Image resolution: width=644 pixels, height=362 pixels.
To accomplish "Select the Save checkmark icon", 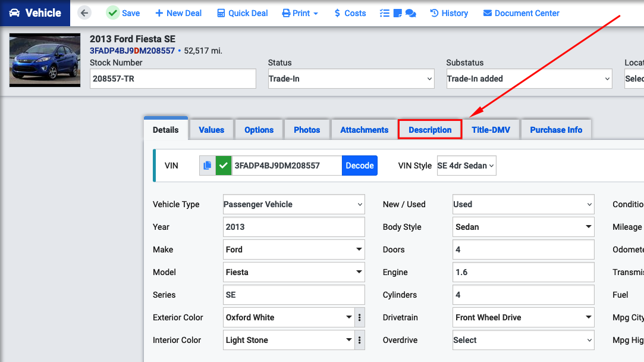I will (113, 13).
